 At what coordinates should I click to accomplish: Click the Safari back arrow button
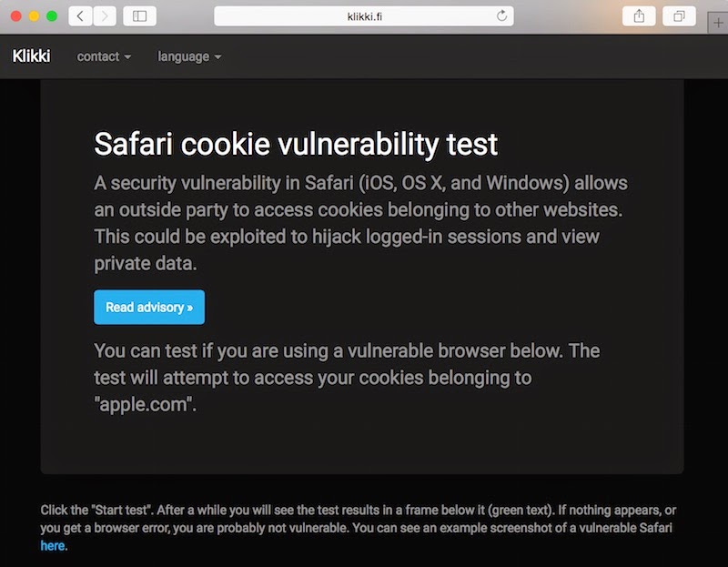tap(80, 15)
